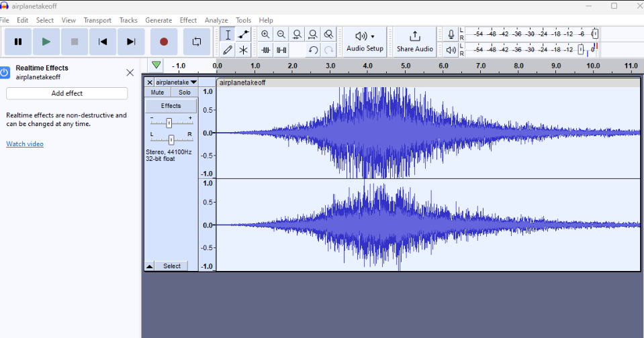Select the Envelope tool

[x=244, y=34]
